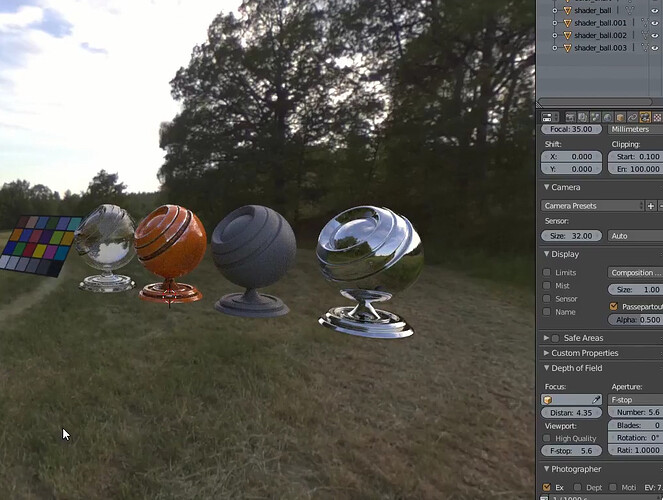Enable the Limits display checkbox

tap(547, 272)
